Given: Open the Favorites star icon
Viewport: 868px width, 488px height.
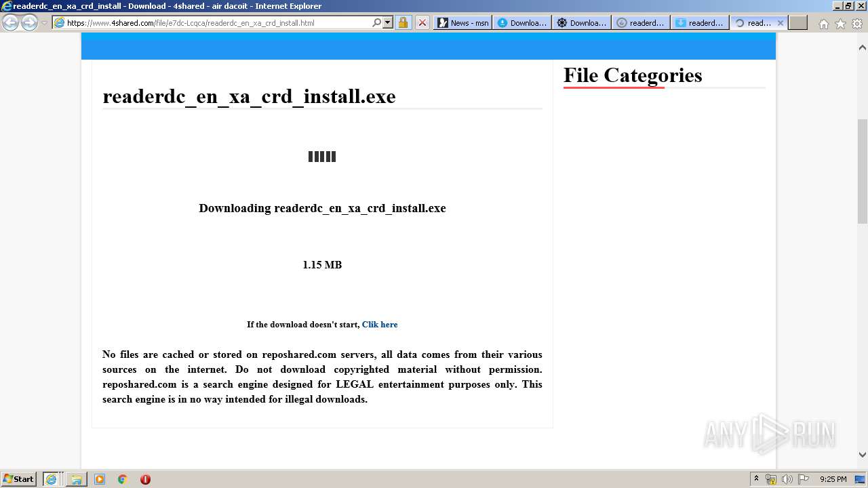Looking at the screenshot, I should [840, 23].
